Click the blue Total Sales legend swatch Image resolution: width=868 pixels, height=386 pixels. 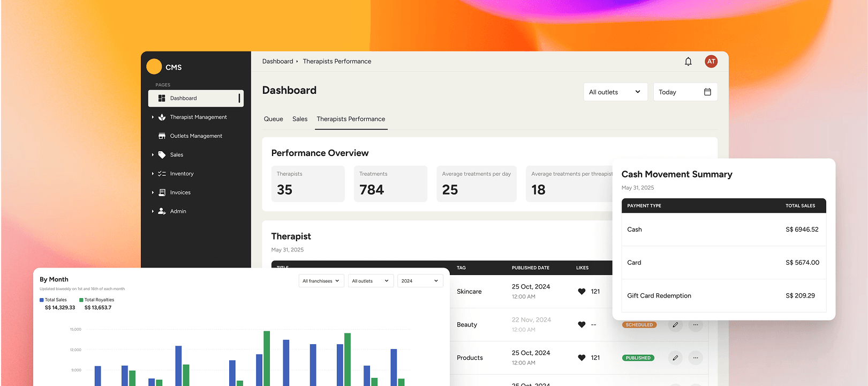click(42, 300)
